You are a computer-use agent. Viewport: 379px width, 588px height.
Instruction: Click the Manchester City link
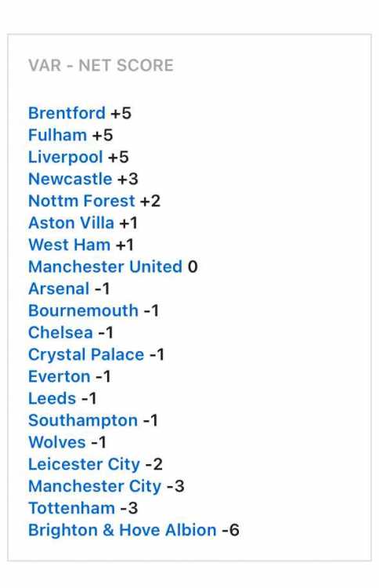95,486
